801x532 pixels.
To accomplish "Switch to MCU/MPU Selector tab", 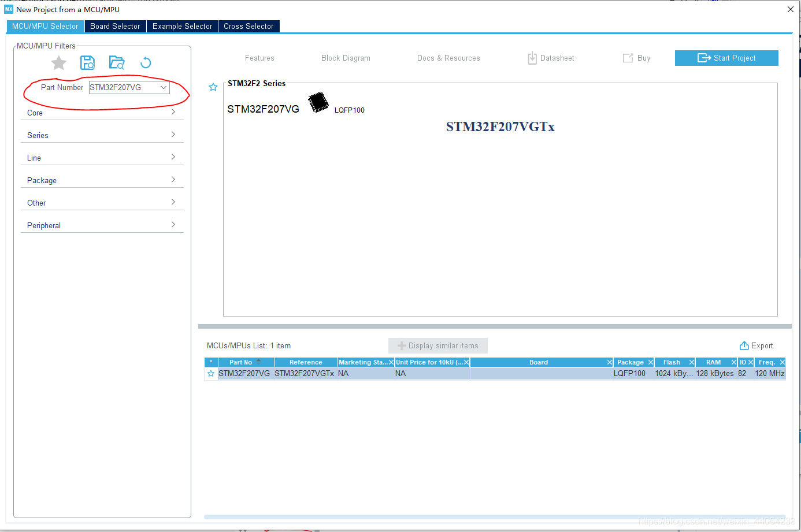I will [x=45, y=27].
